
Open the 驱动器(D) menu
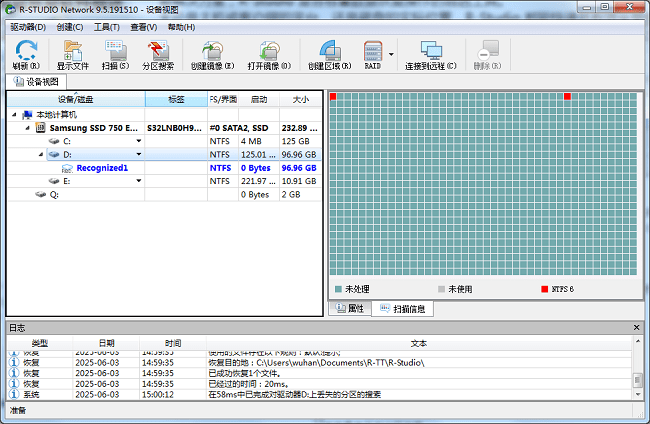pyautogui.click(x=28, y=27)
